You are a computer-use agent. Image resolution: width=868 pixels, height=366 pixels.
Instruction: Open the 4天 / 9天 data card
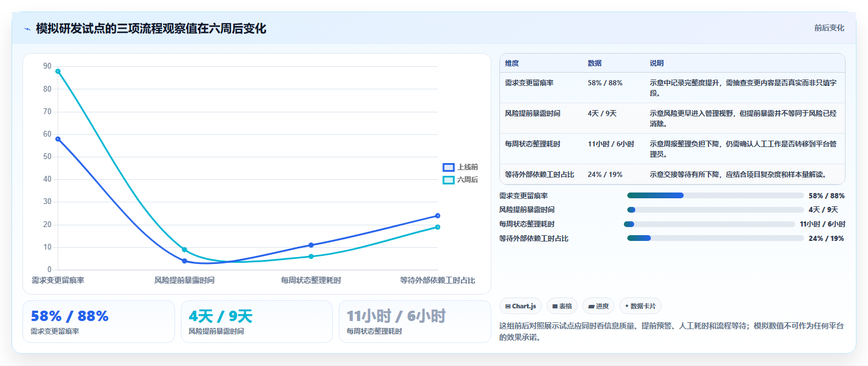click(257, 322)
